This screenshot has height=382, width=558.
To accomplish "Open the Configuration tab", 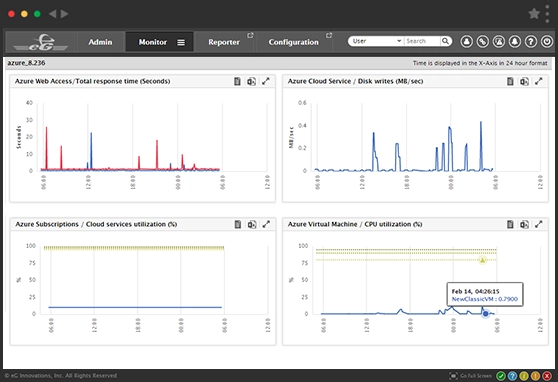I will pyautogui.click(x=294, y=42).
